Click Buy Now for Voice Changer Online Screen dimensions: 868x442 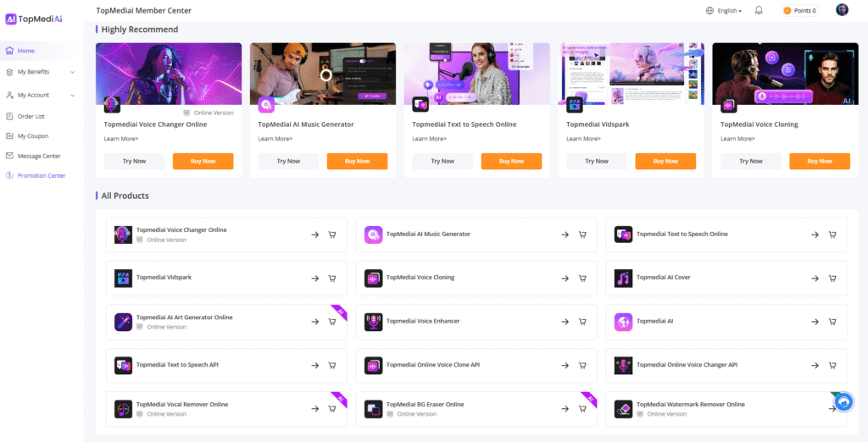pos(203,161)
